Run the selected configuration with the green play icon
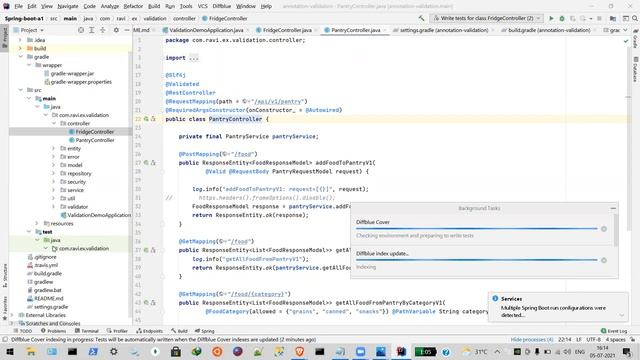The height and width of the screenshot is (360, 640). tap(551, 18)
